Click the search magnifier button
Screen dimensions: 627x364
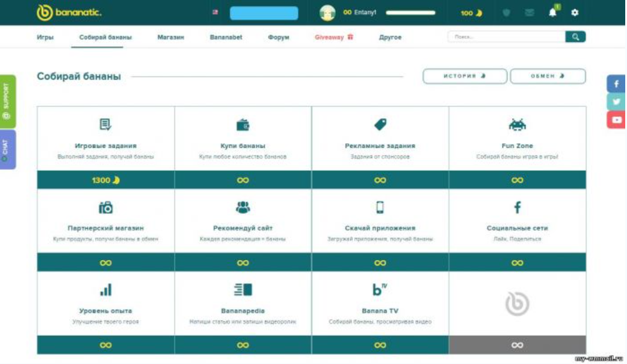[576, 37]
